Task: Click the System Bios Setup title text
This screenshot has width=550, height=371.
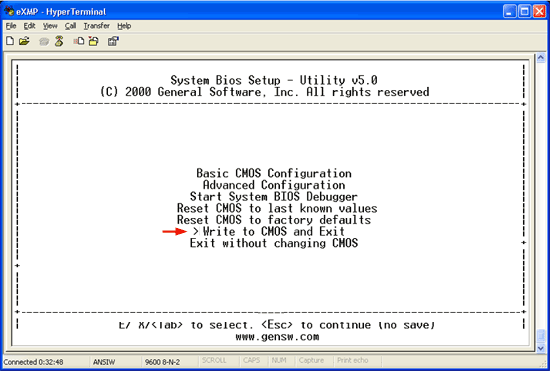Action: point(274,80)
